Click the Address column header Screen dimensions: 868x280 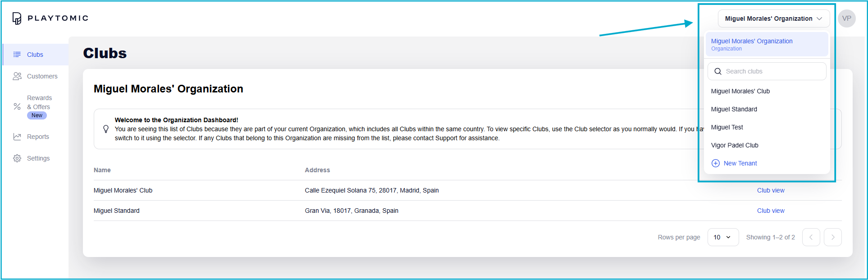[x=317, y=170]
